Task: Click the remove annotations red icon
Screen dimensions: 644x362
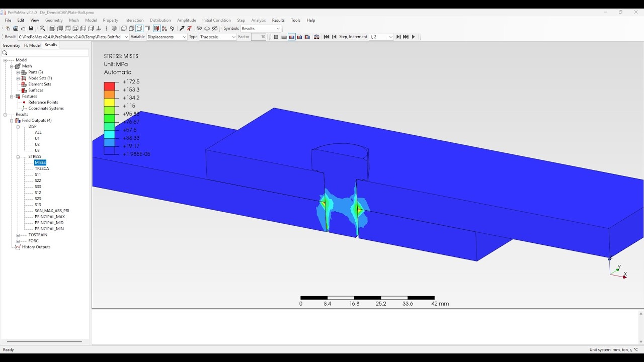Action: point(190,29)
